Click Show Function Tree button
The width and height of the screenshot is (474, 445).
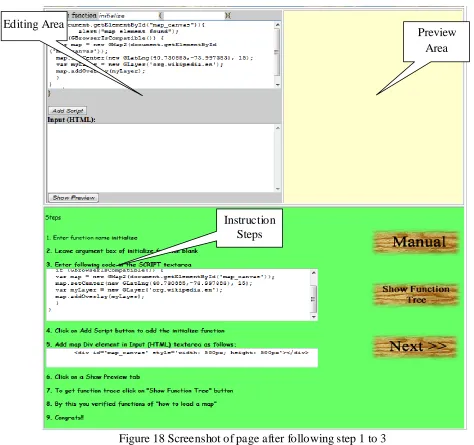tap(416, 294)
